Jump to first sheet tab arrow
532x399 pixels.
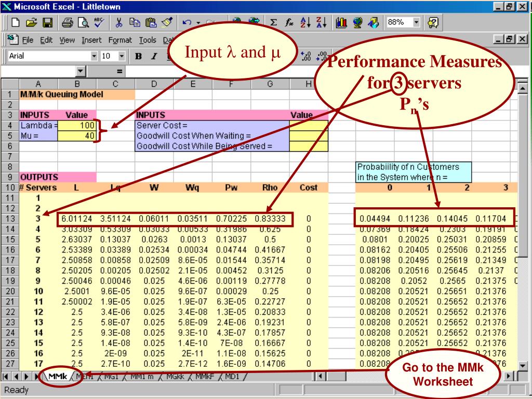pos(6,376)
